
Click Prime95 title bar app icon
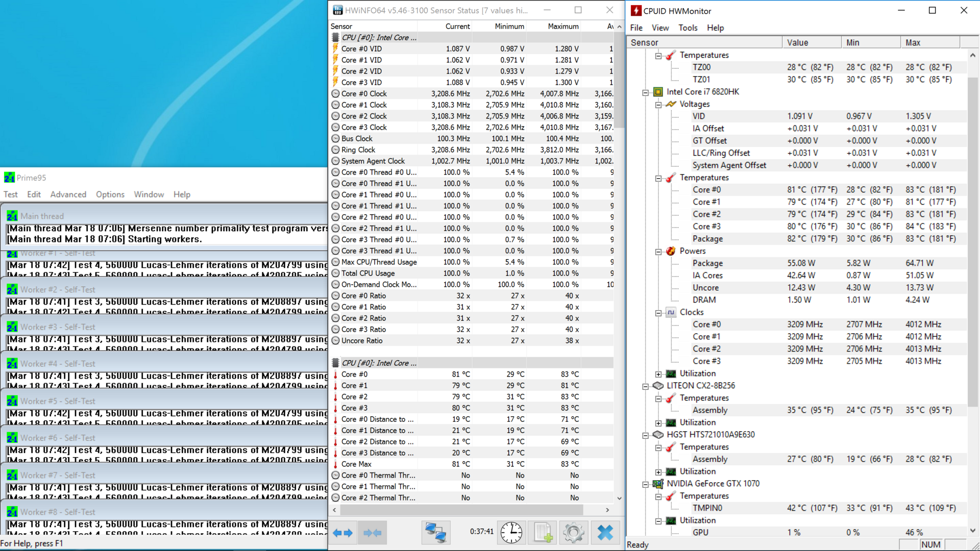(9, 178)
